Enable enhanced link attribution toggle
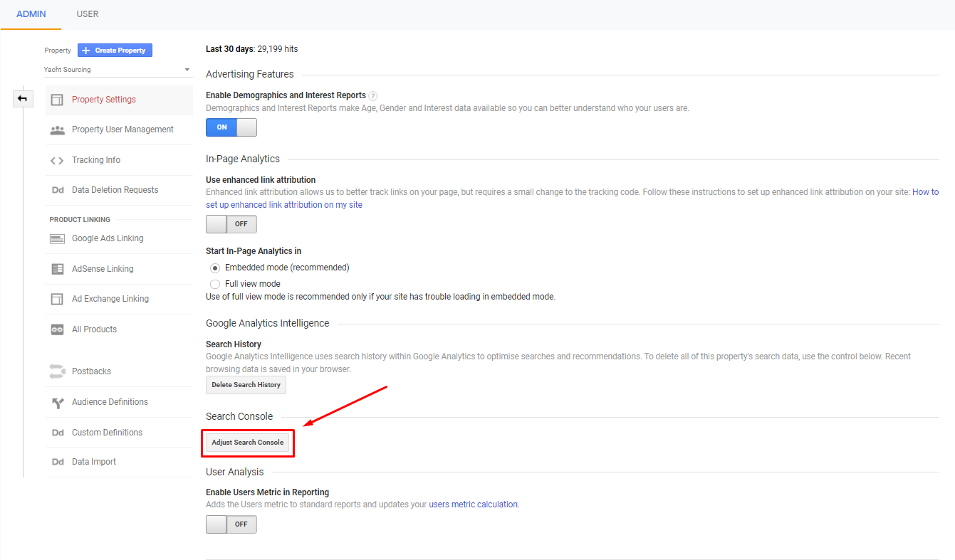 pyautogui.click(x=231, y=224)
